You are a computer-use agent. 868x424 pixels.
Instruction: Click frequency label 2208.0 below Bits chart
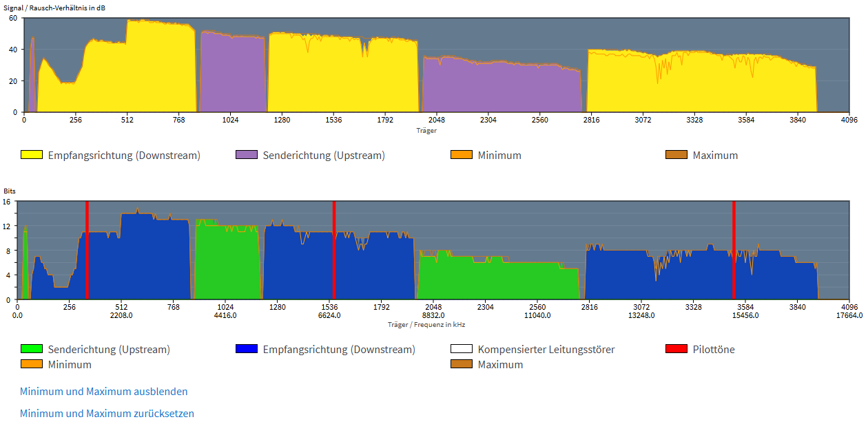click(121, 315)
